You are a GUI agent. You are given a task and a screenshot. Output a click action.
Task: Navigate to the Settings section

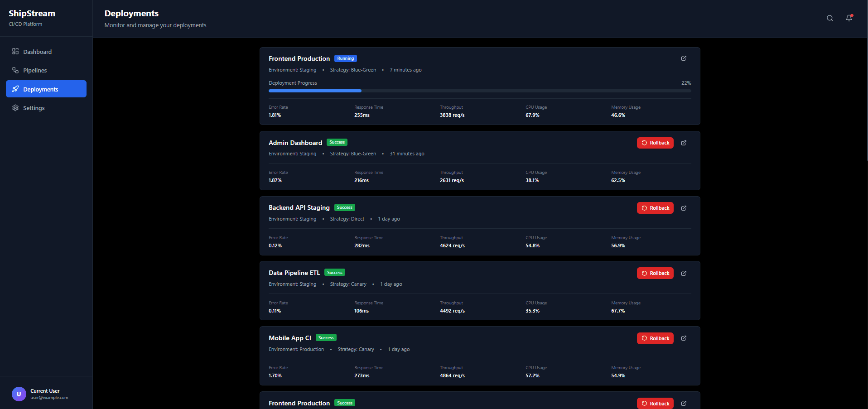coord(34,108)
